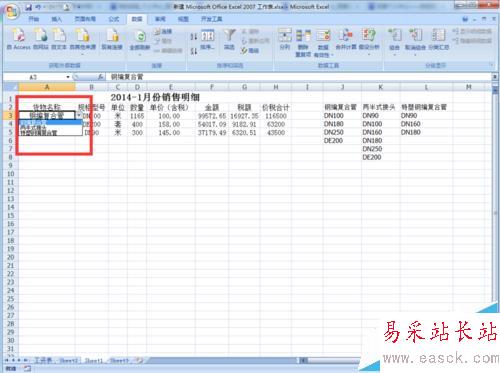Click the insert worksheet tab icon
This screenshot has width=500, height=373.
click(x=140, y=360)
